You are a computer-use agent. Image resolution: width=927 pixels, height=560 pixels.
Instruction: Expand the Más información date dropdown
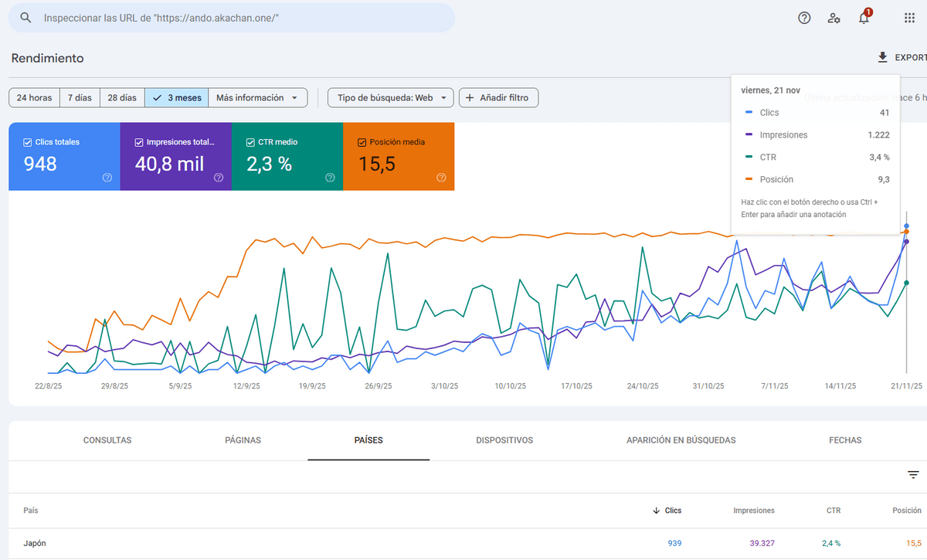point(258,98)
